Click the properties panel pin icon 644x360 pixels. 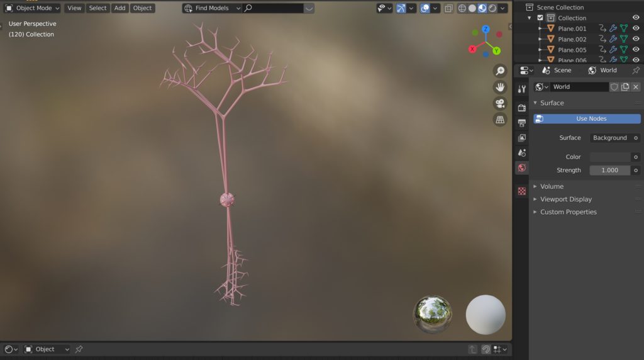[636, 70]
